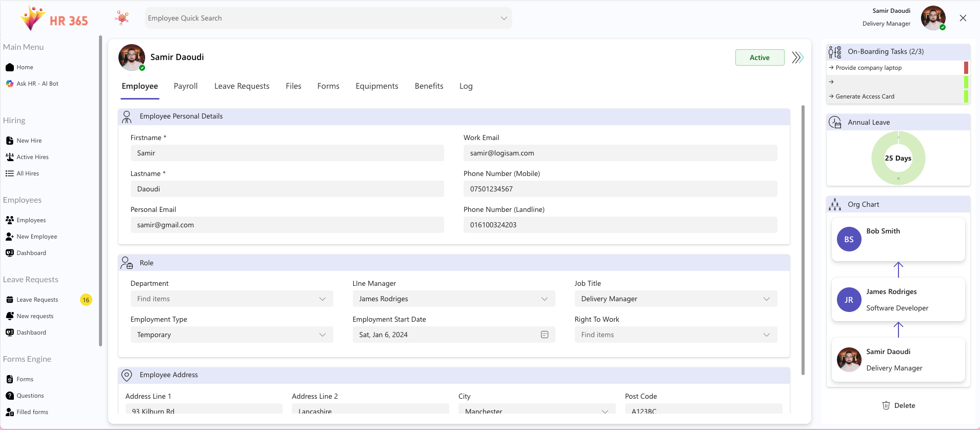
Task: Open the Provide company laptop task
Action: [x=868, y=68]
